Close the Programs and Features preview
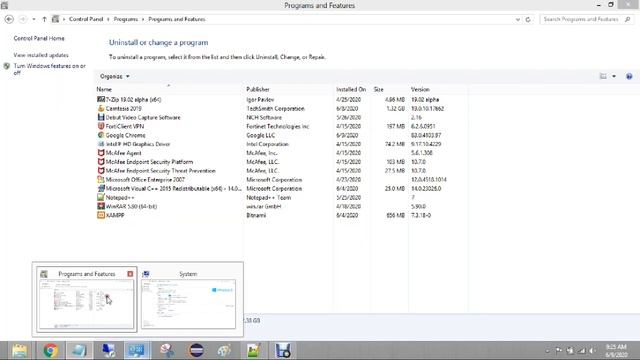This screenshot has height=360, width=640. click(x=130, y=274)
